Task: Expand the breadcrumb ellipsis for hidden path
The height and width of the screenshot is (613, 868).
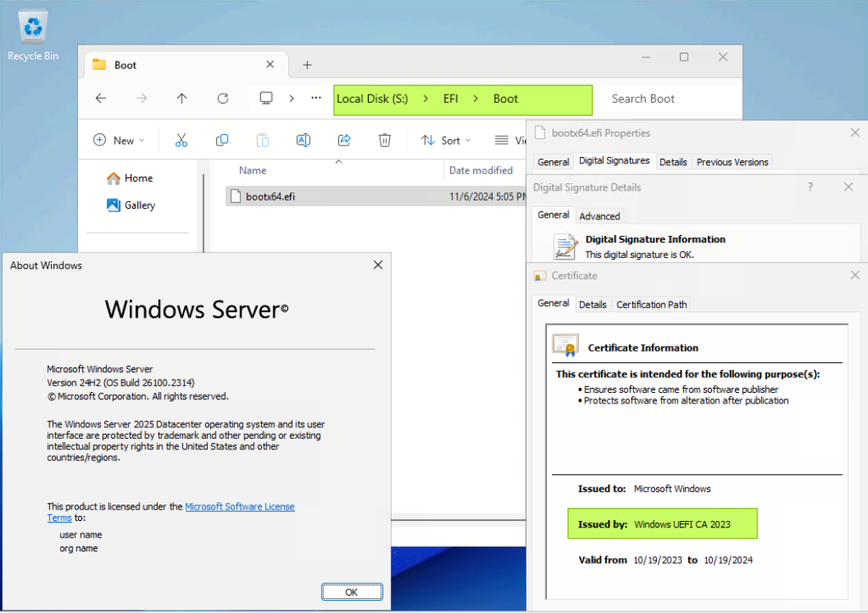Action: point(316,99)
